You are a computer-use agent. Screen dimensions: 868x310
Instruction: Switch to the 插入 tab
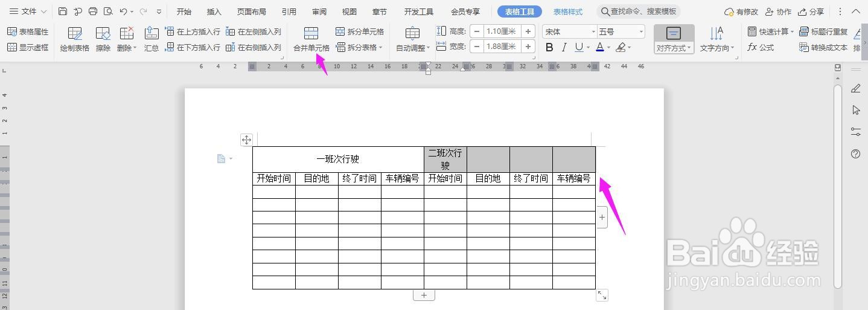click(x=214, y=11)
